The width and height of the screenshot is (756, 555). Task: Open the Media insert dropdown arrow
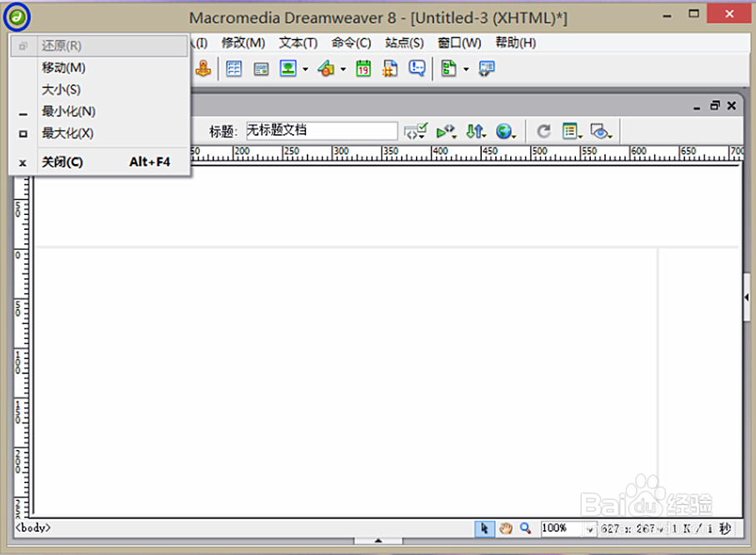tap(343, 69)
